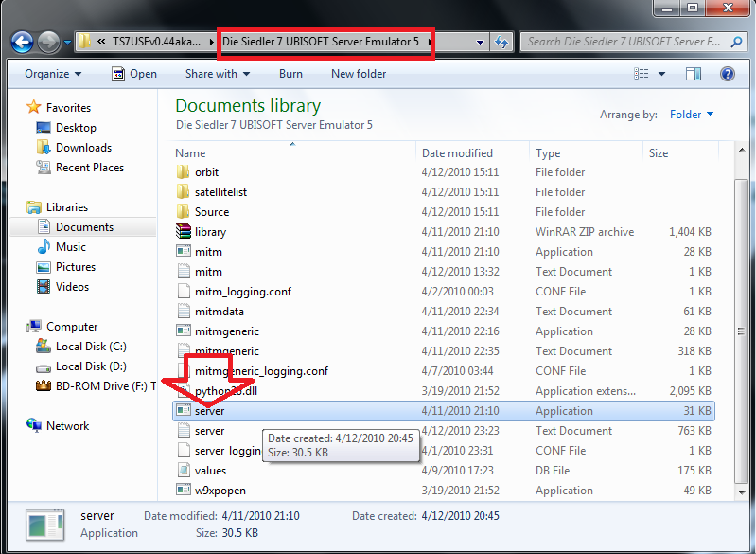Open the Organize dropdown menu
The height and width of the screenshot is (554, 756).
(x=53, y=74)
